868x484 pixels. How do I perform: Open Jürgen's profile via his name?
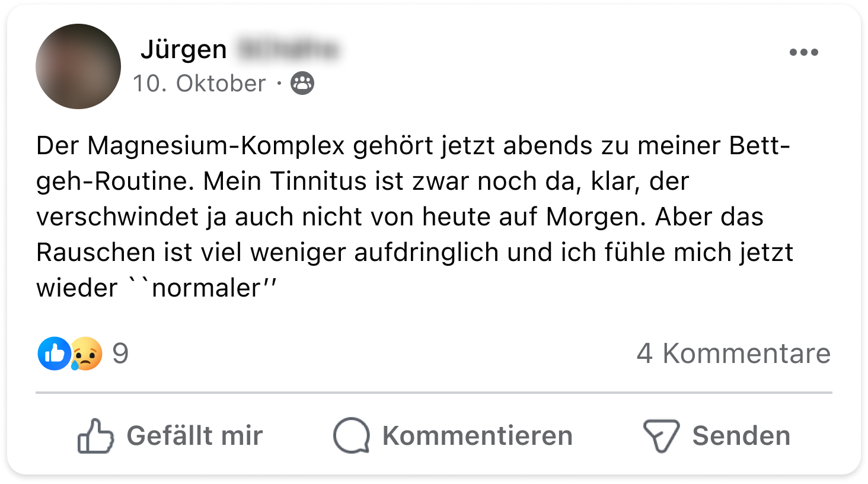(x=184, y=49)
